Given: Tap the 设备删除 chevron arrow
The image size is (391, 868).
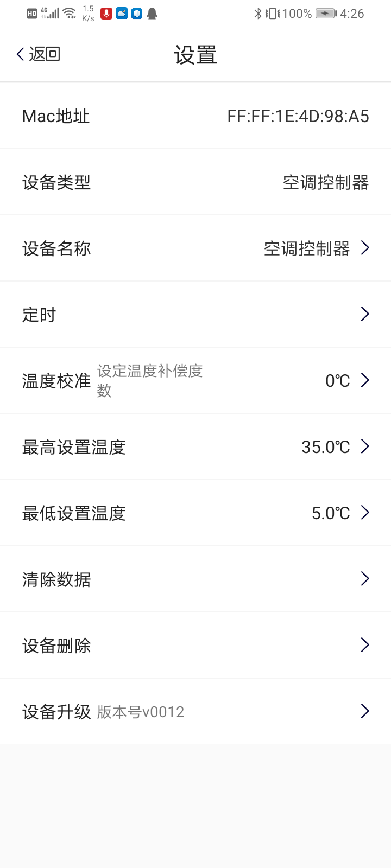Looking at the screenshot, I should tap(365, 645).
